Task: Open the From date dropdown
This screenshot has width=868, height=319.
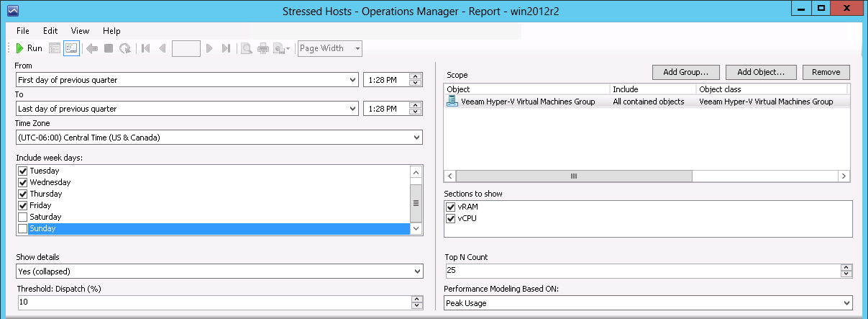Action: (x=352, y=80)
